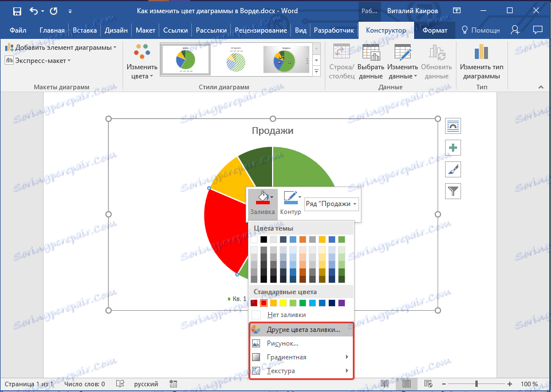551x392 pixels.
Task: Select Другие цвета заливки menu item
Action: point(303,330)
